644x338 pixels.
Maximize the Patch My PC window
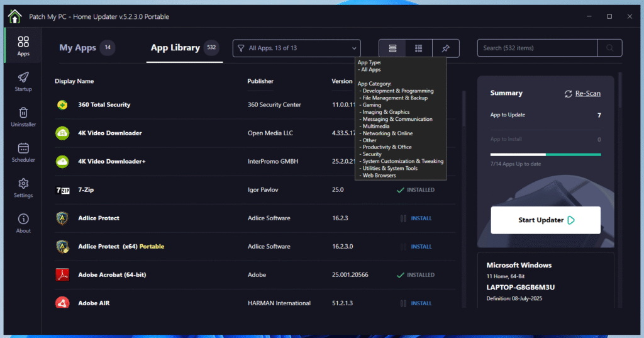pyautogui.click(x=609, y=16)
